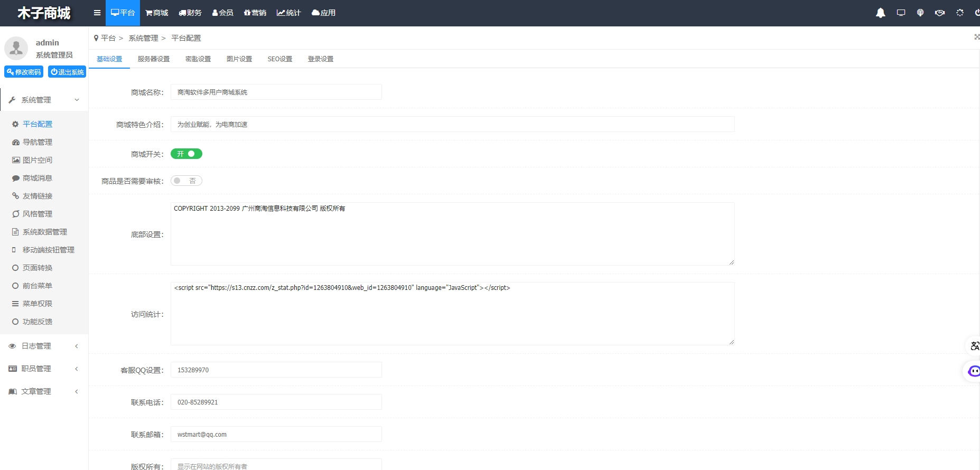The width and height of the screenshot is (980, 470).
Task: Open the notification bell in top bar
Action: pyautogui.click(x=881, y=13)
